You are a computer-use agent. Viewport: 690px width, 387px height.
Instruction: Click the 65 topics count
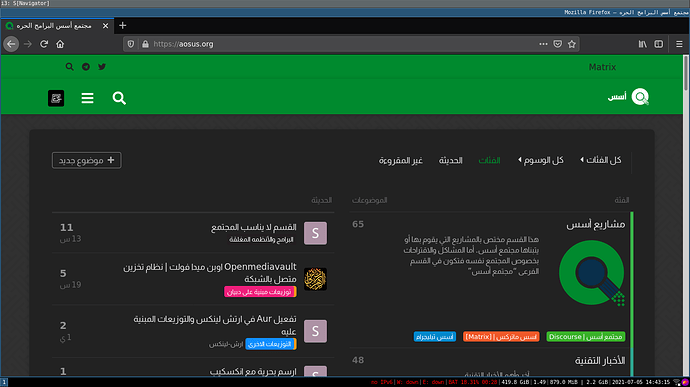tap(358, 225)
